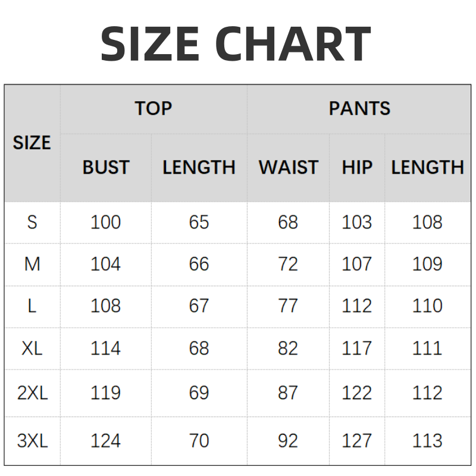Viewport: 476px width, 476px height.
Task: Click the 2XL size row label
Action: pyautogui.click(x=32, y=393)
